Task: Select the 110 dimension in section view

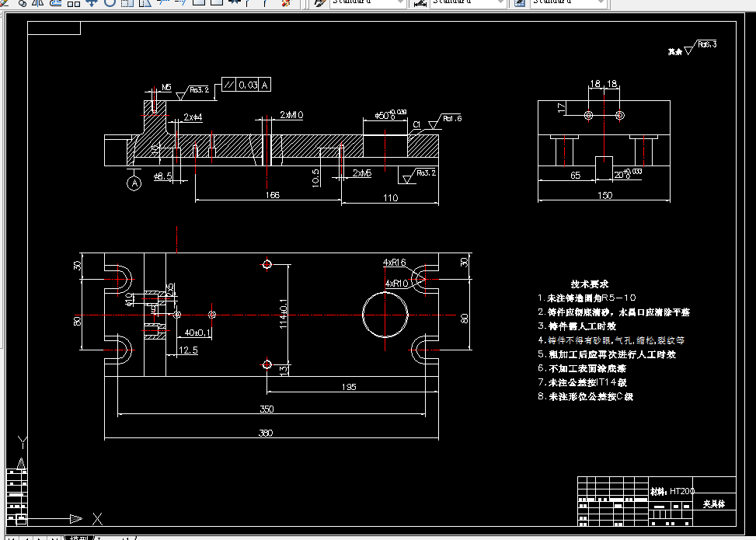Action: (391, 197)
